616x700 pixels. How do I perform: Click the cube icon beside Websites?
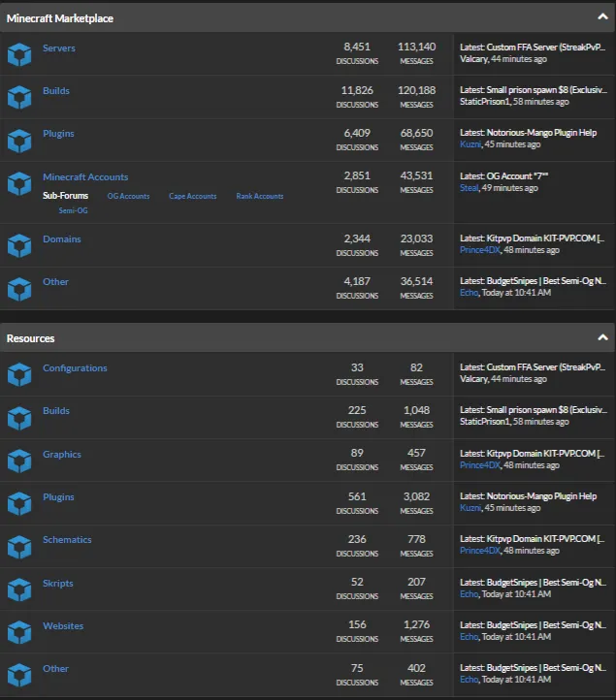[x=19, y=632]
